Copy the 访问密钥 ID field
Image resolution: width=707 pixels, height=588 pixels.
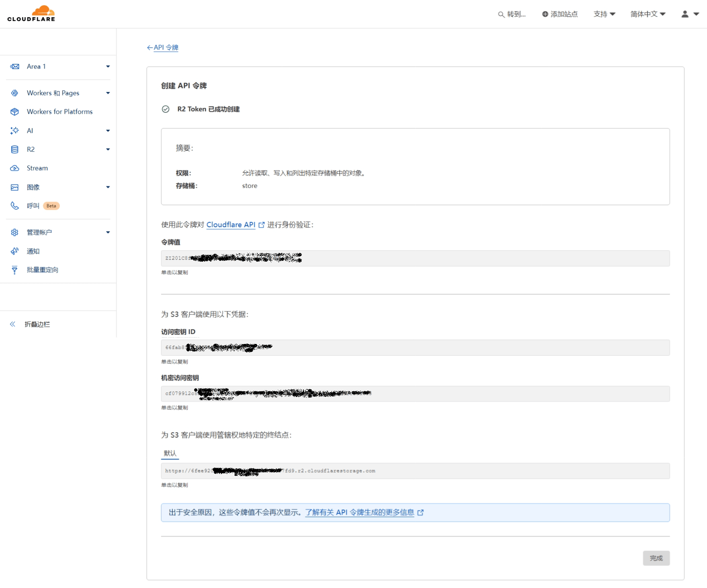415,348
